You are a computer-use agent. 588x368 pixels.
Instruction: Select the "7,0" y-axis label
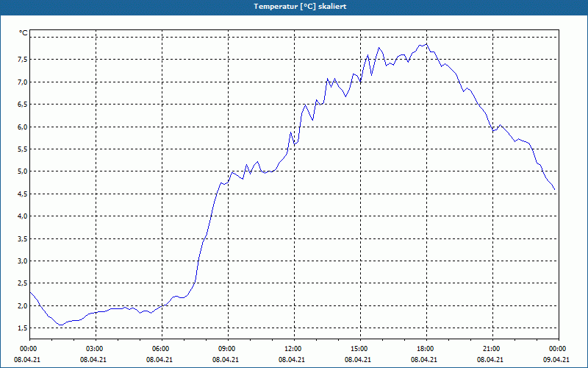click(23, 82)
